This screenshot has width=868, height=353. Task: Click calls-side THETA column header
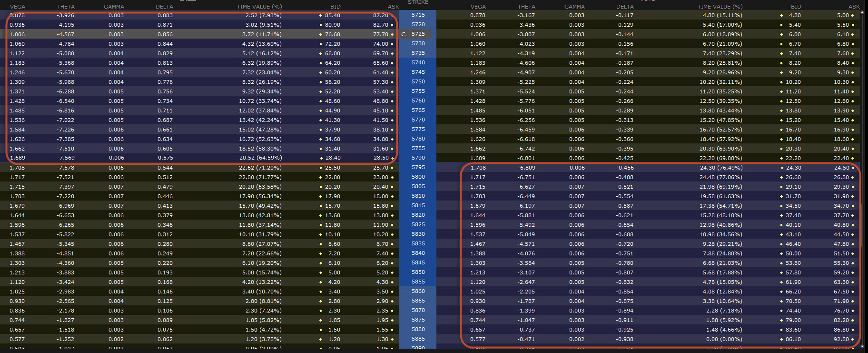click(66, 7)
